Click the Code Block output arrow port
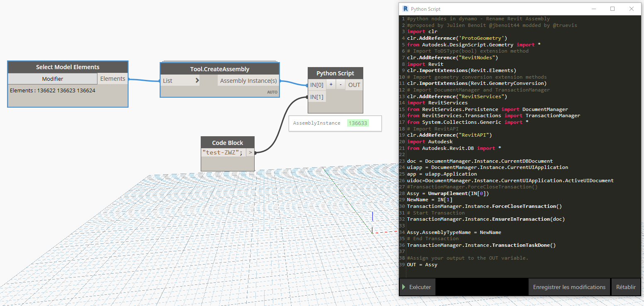This screenshot has width=644, height=306. (250, 152)
